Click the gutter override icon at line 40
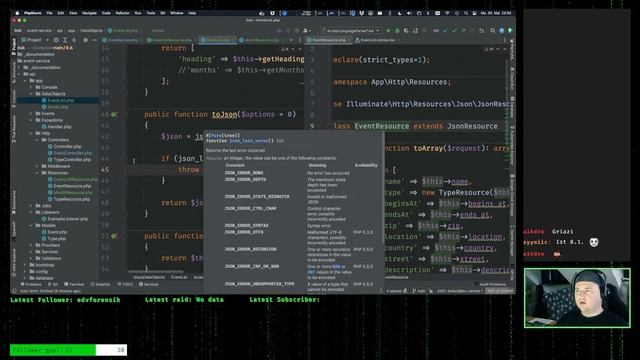 point(114,115)
